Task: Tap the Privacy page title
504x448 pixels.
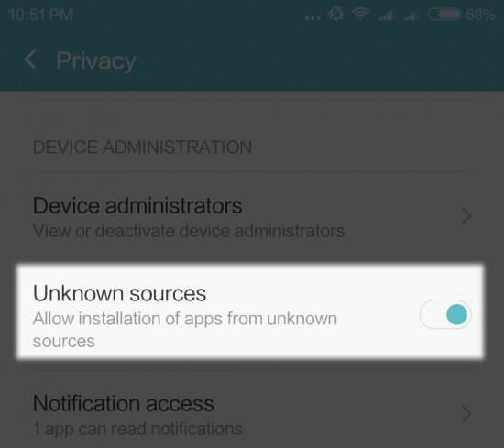Action: point(96,61)
